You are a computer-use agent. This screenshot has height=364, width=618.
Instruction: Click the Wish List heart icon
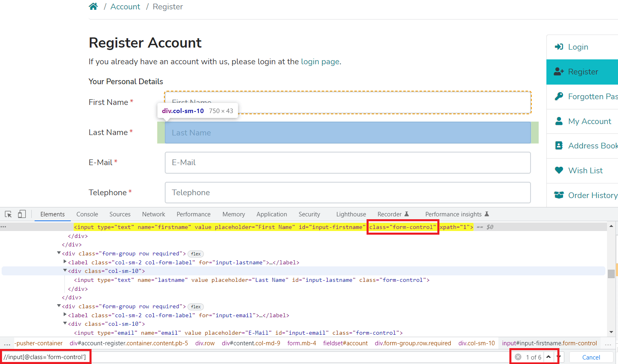559,170
